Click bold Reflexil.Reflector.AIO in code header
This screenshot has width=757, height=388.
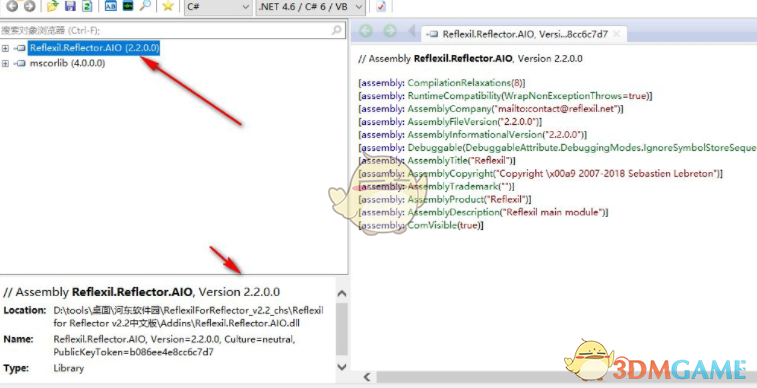(x=463, y=59)
